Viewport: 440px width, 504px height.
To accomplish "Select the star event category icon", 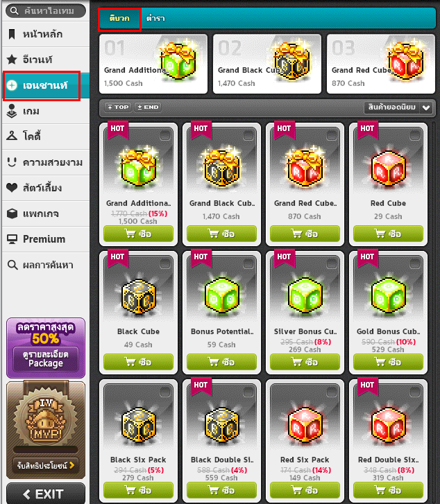I will pyautogui.click(x=12, y=59).
